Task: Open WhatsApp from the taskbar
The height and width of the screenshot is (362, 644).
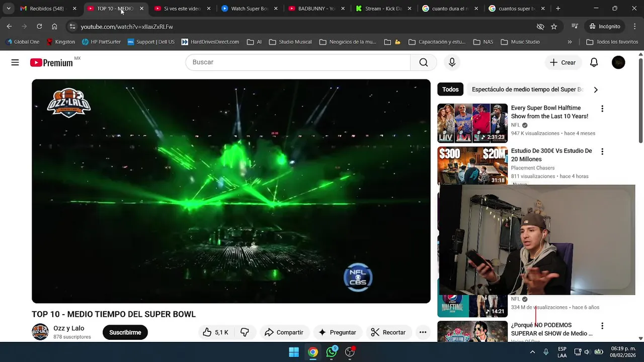Action: pos(332,352)
